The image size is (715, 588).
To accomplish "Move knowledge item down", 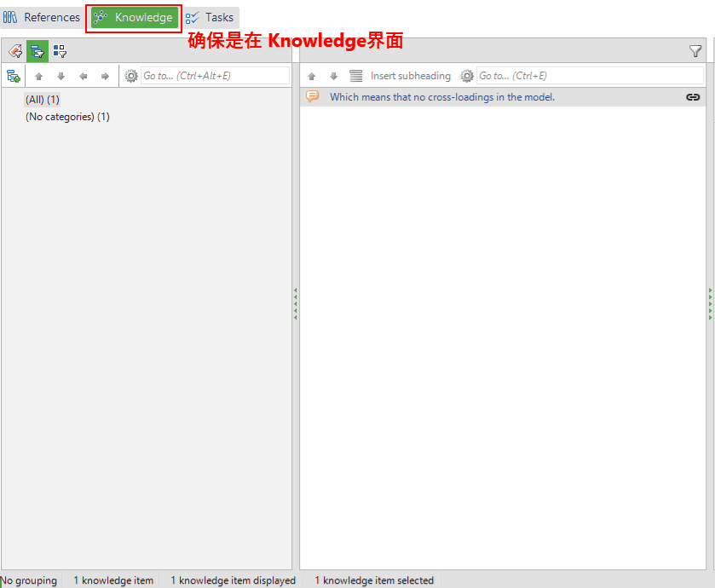I will [334, 76].
